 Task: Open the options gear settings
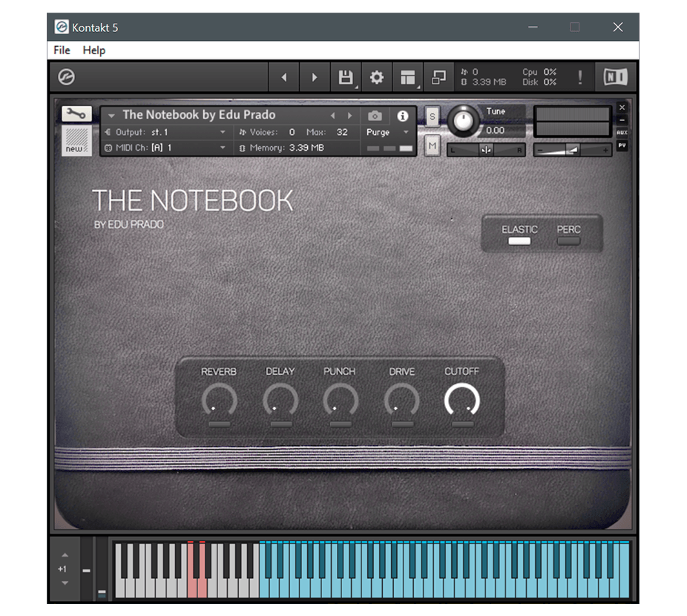pyautogui.click(x=376, y=78)
